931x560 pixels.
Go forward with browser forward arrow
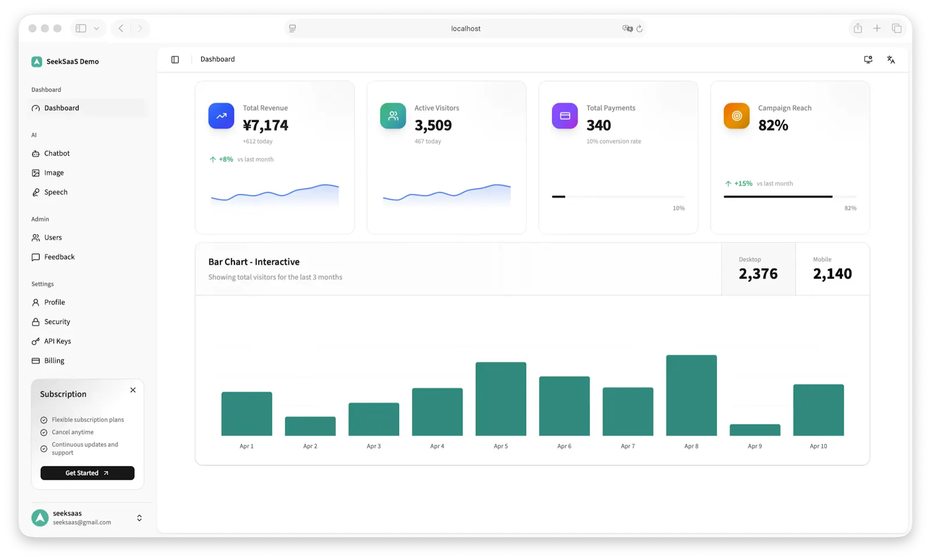(x=140, y=28)
